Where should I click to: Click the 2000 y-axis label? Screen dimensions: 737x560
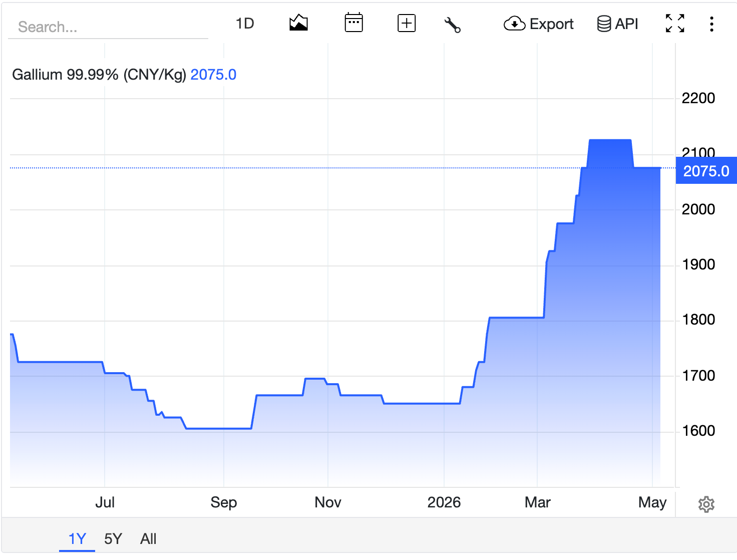(x=698, y=209)
